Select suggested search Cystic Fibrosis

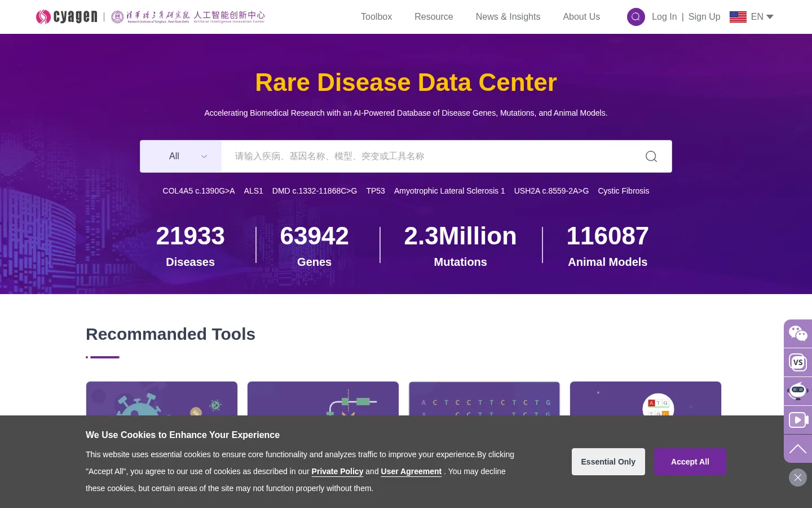(x=624, y=191)
